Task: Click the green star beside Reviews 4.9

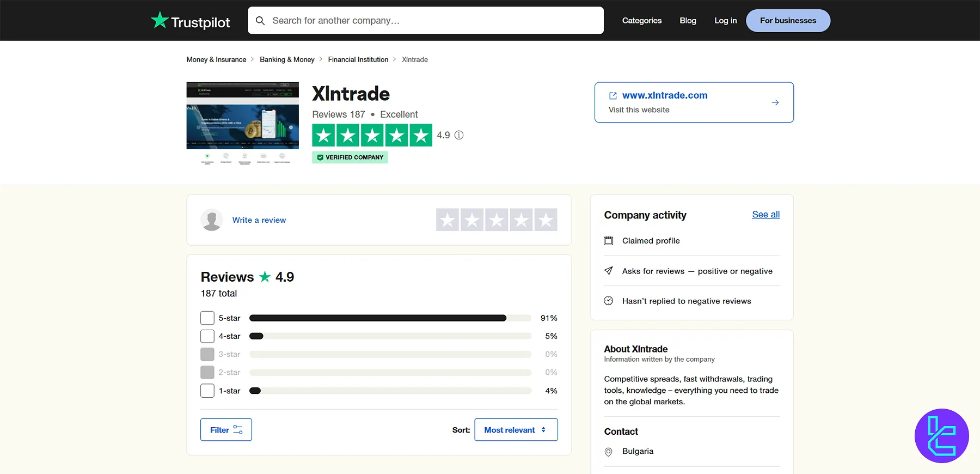Action: click(x=265, y=277)
